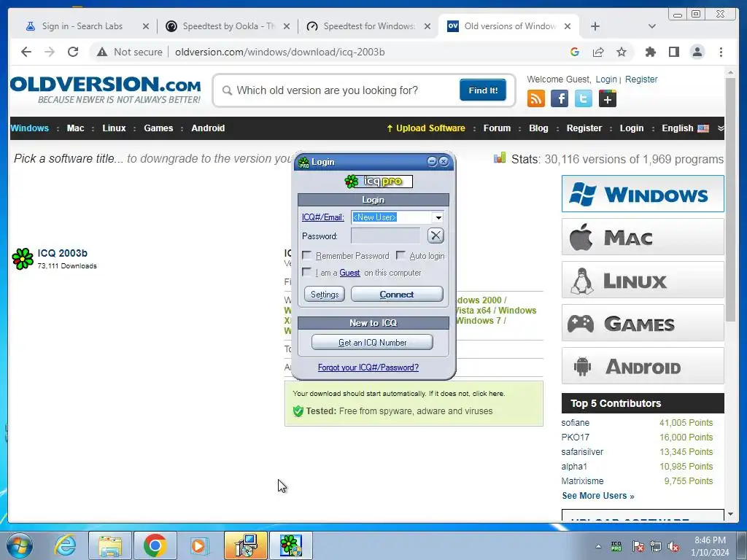Switch to Chrome in the taskbar
This screenshot has height=560, width=747.
click(x=155, y=545)
